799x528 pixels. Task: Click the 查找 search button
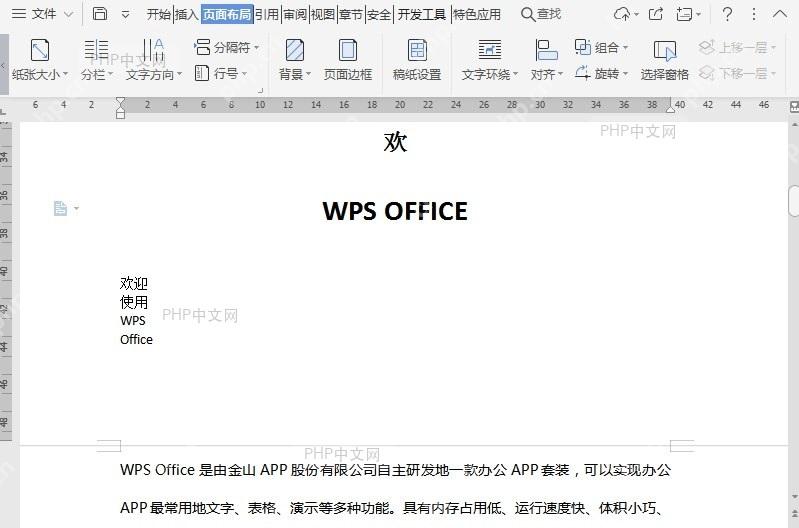point(541,14)
